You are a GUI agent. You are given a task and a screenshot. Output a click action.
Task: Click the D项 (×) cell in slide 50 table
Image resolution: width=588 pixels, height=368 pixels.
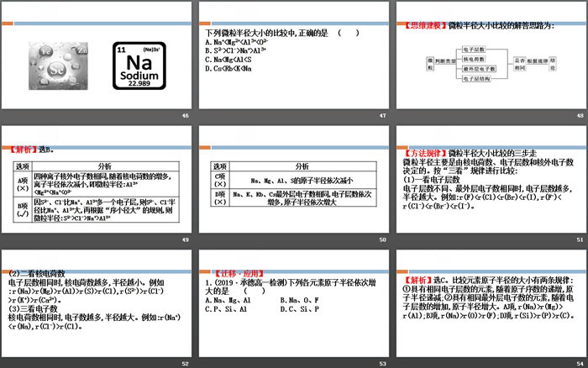point(220,197)
